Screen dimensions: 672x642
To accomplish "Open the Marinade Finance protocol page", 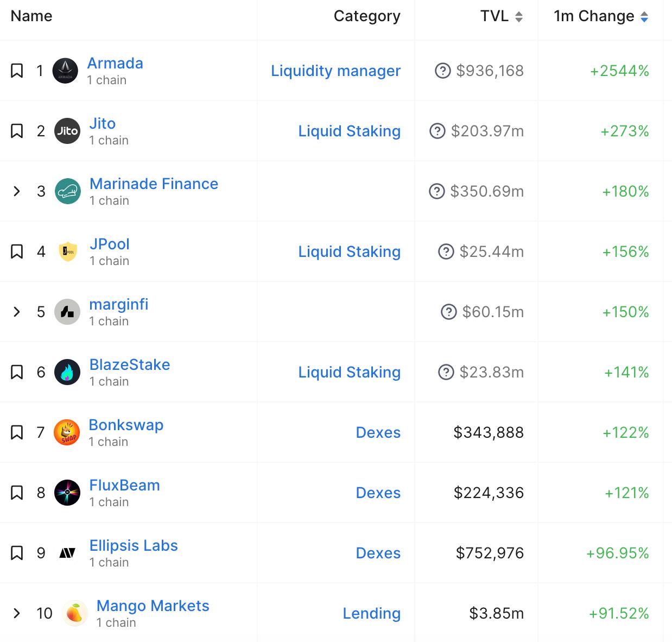I will pos(154,184).
